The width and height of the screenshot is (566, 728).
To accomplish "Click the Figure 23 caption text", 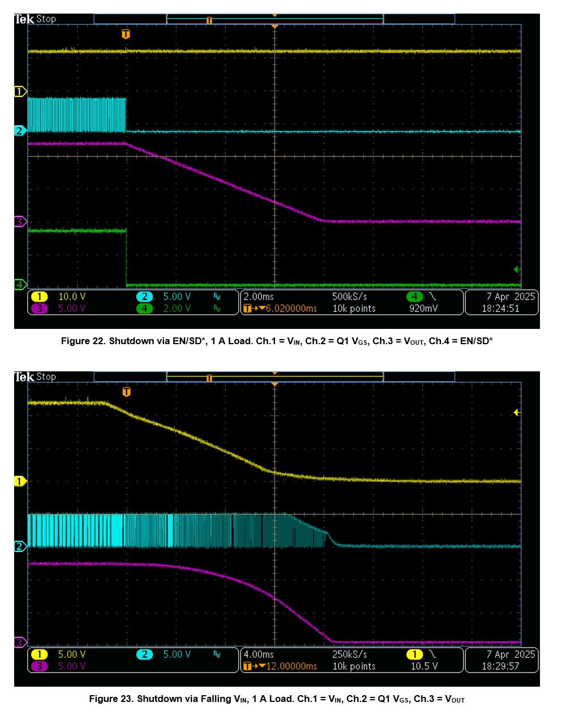I will [x=277, y=699].
